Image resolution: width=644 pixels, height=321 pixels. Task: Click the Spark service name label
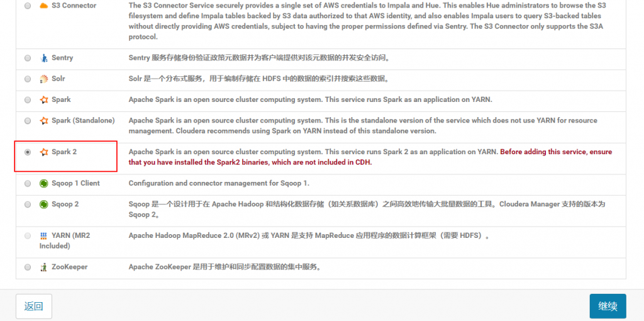click(61, 100)
